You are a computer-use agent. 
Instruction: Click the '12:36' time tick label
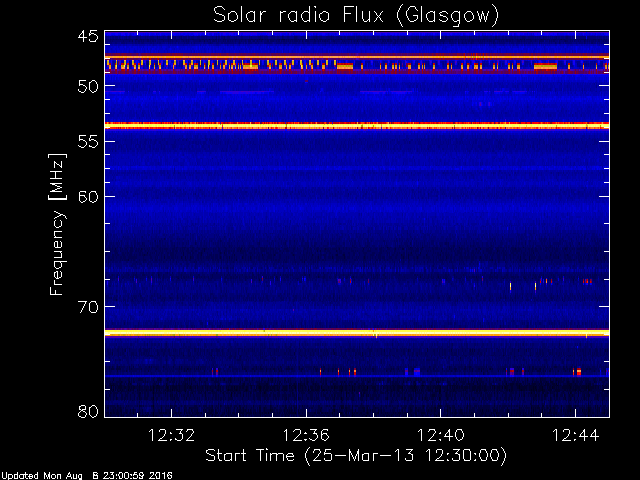pyautogui.click(x=306, y=435)
